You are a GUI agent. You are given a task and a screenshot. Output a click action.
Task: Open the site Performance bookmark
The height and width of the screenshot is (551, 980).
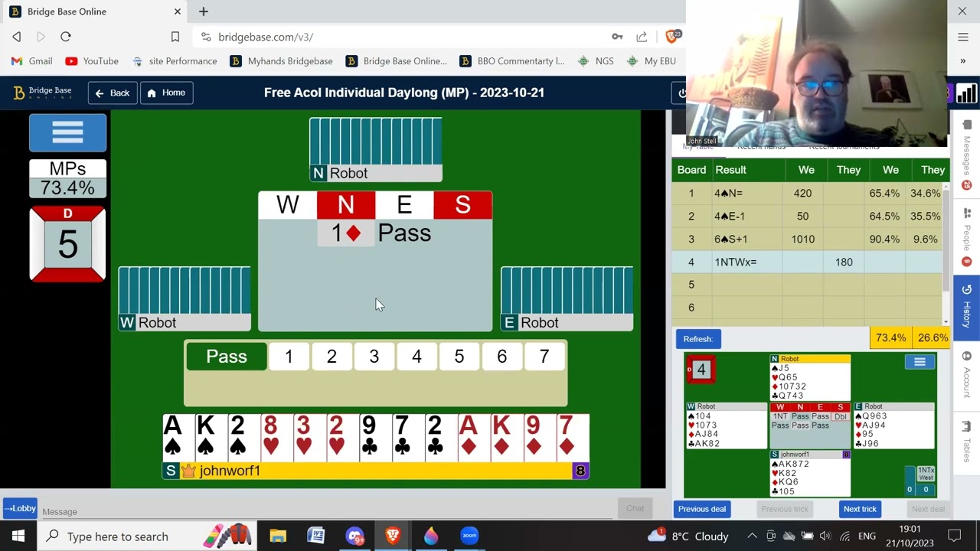coord(175,61)
